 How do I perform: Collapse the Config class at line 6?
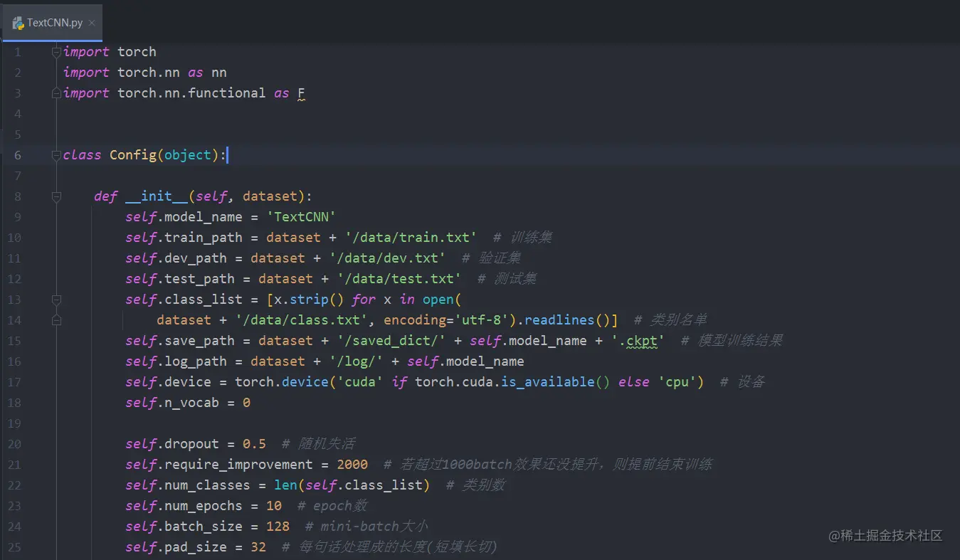coord(56,155)
